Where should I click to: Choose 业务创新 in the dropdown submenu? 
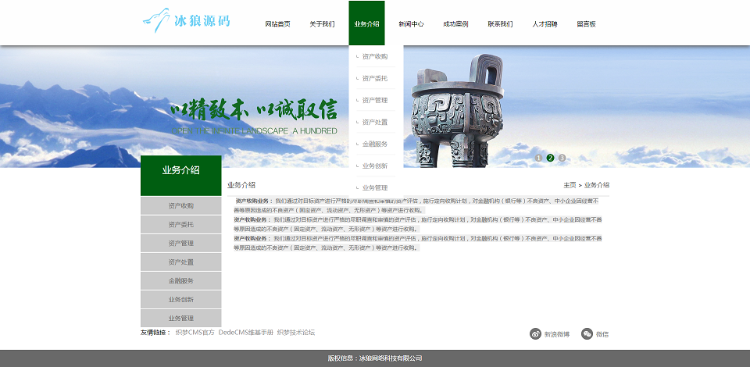375,166
